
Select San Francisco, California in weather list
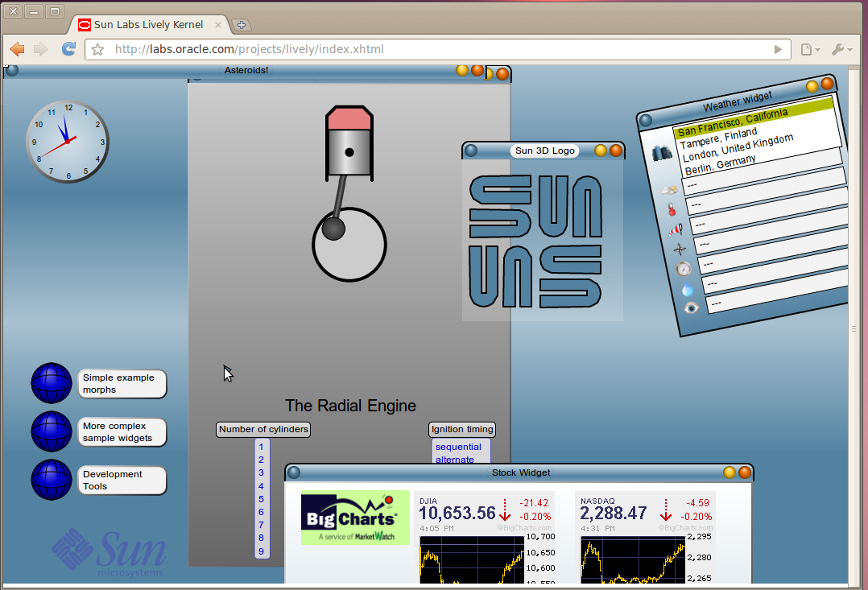coord(754,118)
